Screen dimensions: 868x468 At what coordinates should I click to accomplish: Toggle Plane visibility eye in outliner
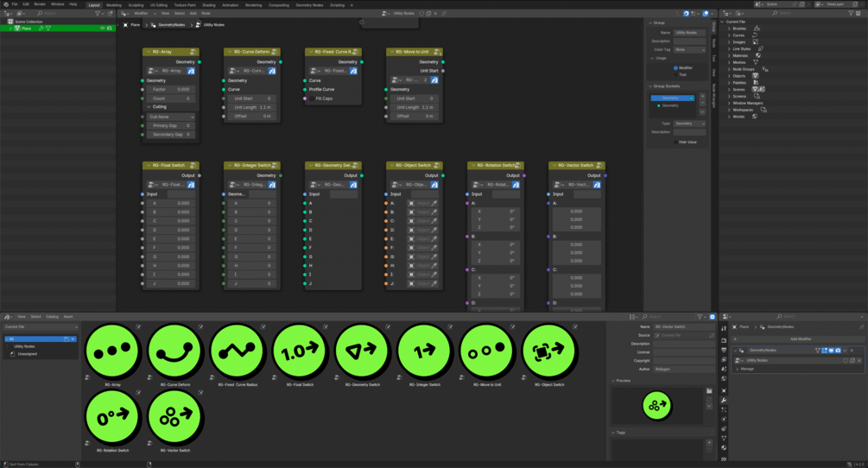pyautogui.click(x=103, y=28)
